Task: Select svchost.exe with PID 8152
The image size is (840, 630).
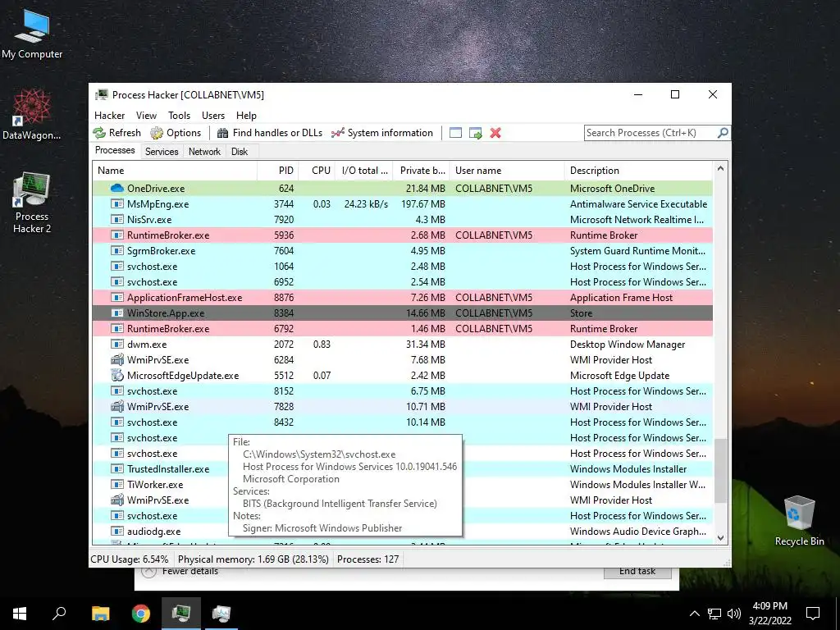Action: click(x=403, y=391)
